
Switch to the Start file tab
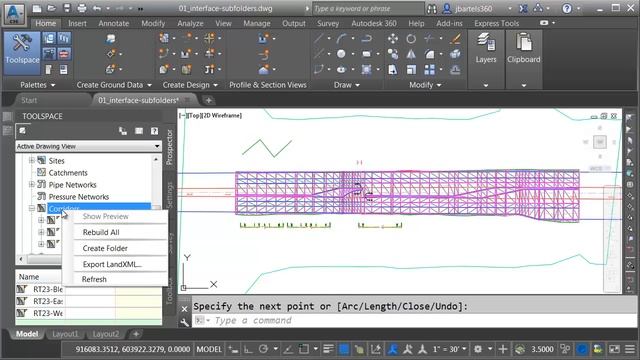pyautogui.click(x=29, y=100)
